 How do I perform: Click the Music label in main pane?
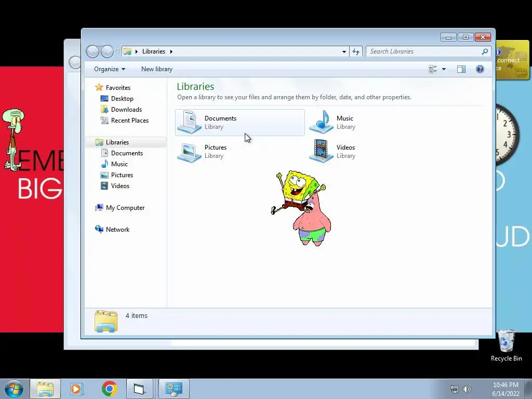click(x=345, y=118)
